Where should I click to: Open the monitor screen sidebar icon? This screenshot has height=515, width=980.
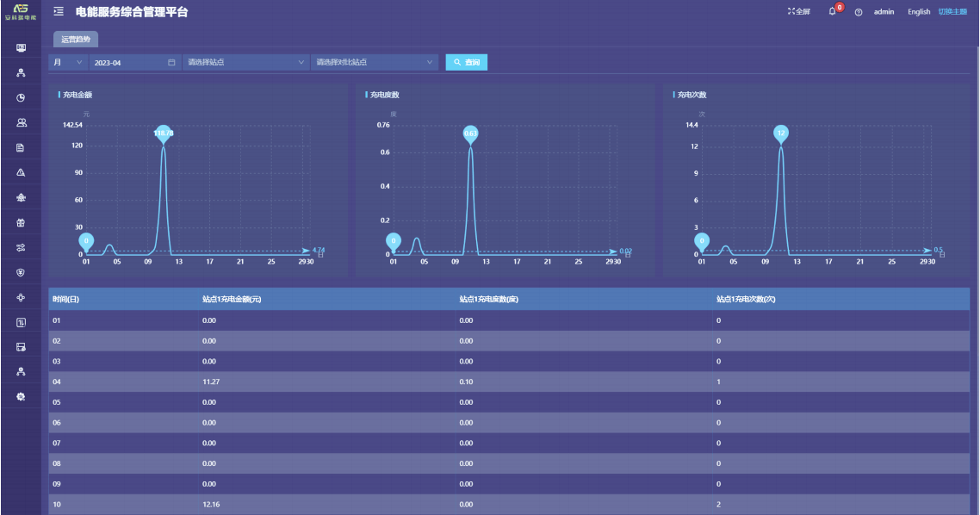click(21, 47)
